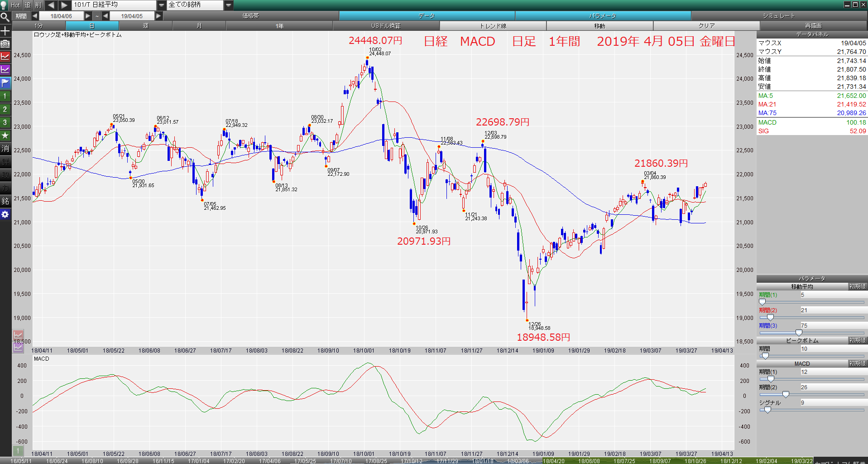Click the small red chart icon near price axis
868x464 pixels.
point(18,336)
